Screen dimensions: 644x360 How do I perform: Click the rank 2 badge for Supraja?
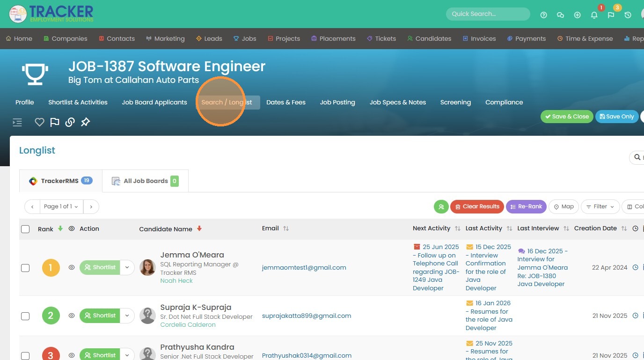51,316
